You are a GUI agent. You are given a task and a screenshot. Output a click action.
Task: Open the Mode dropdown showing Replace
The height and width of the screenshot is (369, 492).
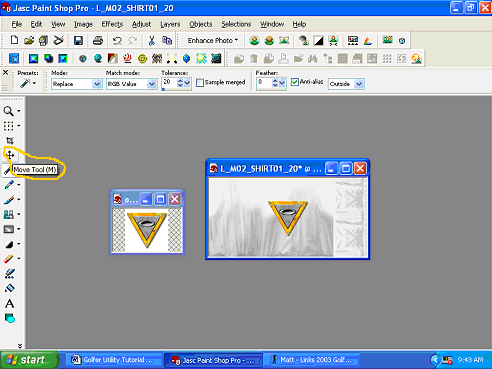76,84
